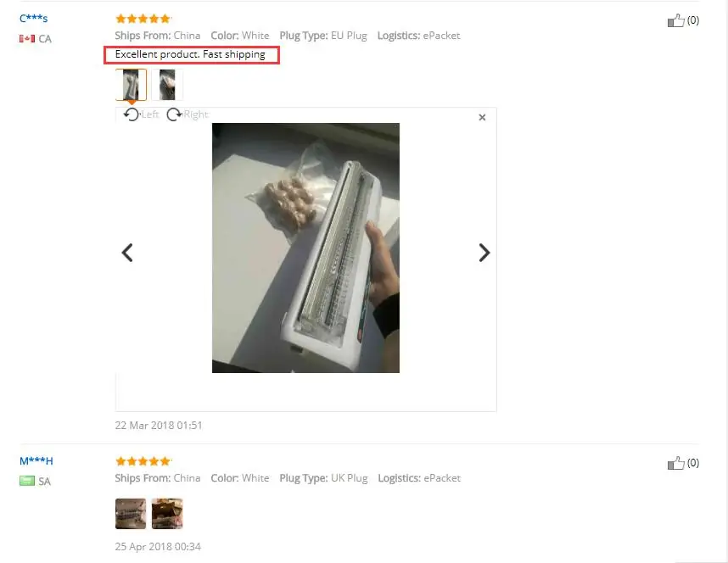Like C***s review with thumbs-up
This screenshot has width=728, height=563.
pyautogui.click(x=676, y=20)
